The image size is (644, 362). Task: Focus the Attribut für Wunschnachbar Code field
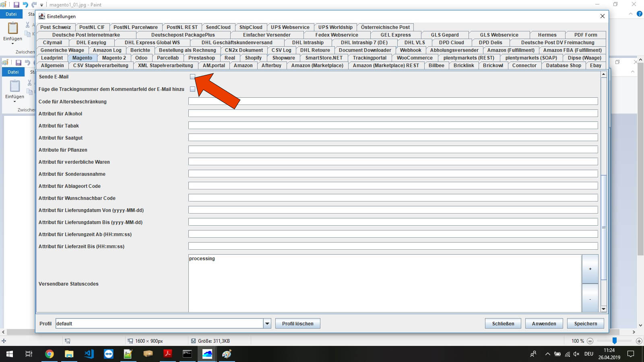pyautogui.click(x=393, y=198)
